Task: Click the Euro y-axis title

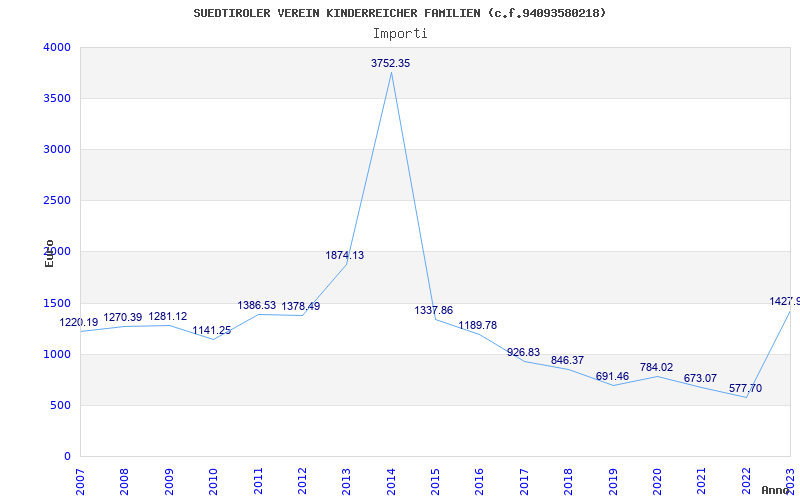Action: click(49, 254)
